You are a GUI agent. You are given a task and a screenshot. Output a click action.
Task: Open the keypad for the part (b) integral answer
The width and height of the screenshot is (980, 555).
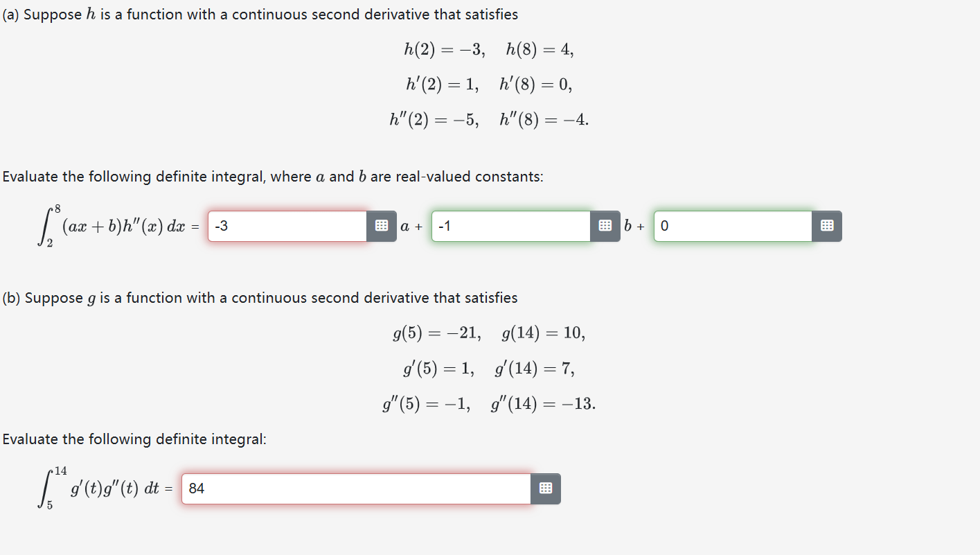tap(545, 488)
